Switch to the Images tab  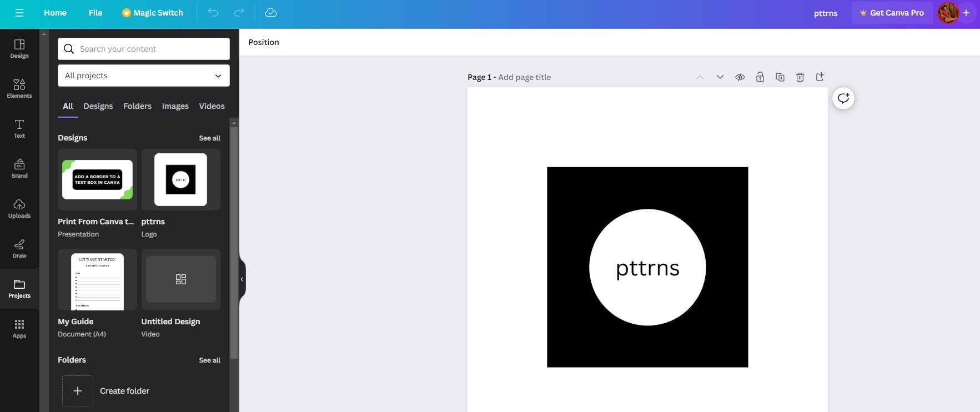click(175, 106)
